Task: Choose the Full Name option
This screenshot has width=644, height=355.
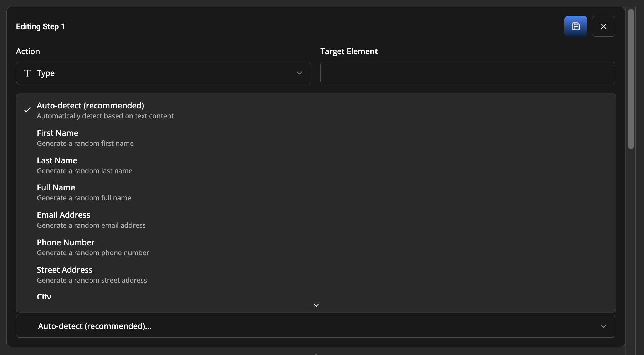Action: pyautogui.click(x=316, y=192)
